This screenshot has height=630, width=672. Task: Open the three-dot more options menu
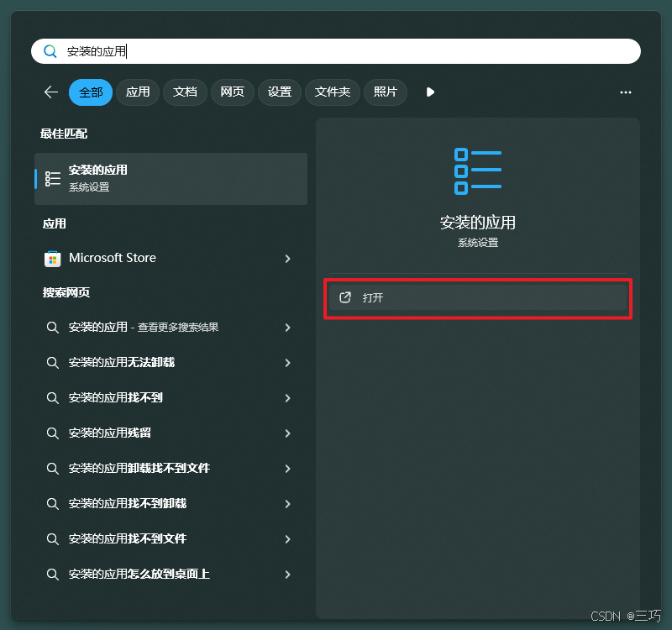(625, 92)
